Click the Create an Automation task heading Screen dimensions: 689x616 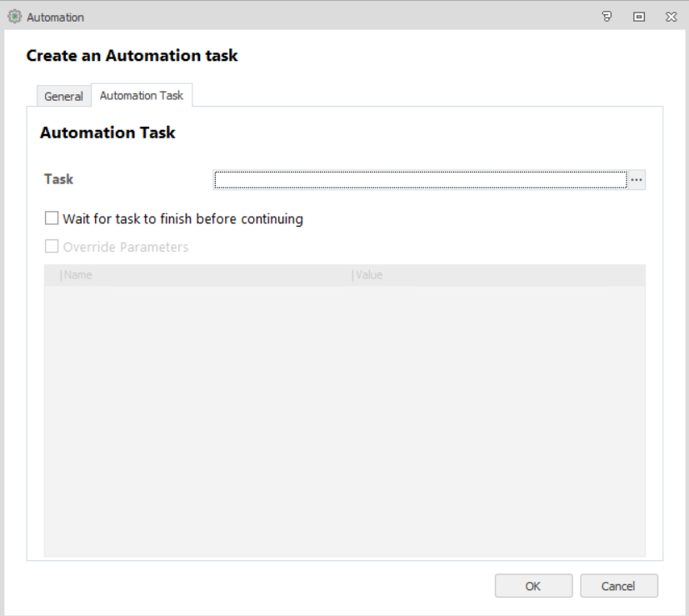click(x=132, y=56)
